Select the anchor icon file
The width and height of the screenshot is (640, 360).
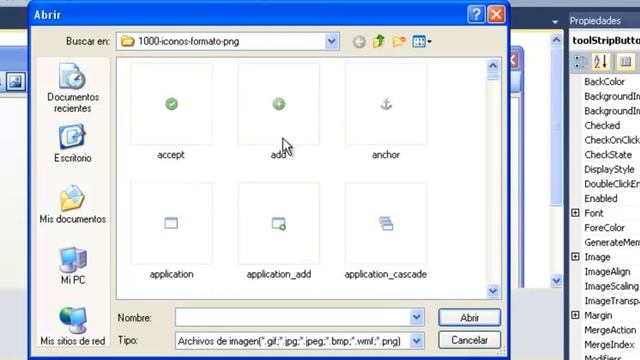click(386, 104)
